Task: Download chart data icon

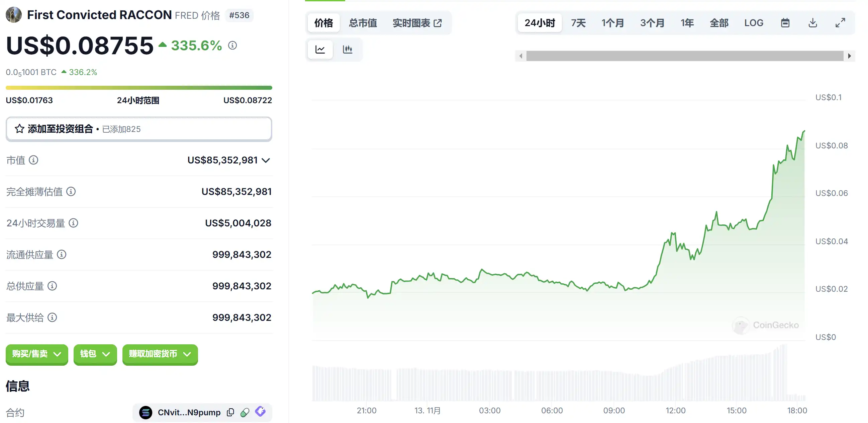Action: pyautogui.click(x=812, y=23)
